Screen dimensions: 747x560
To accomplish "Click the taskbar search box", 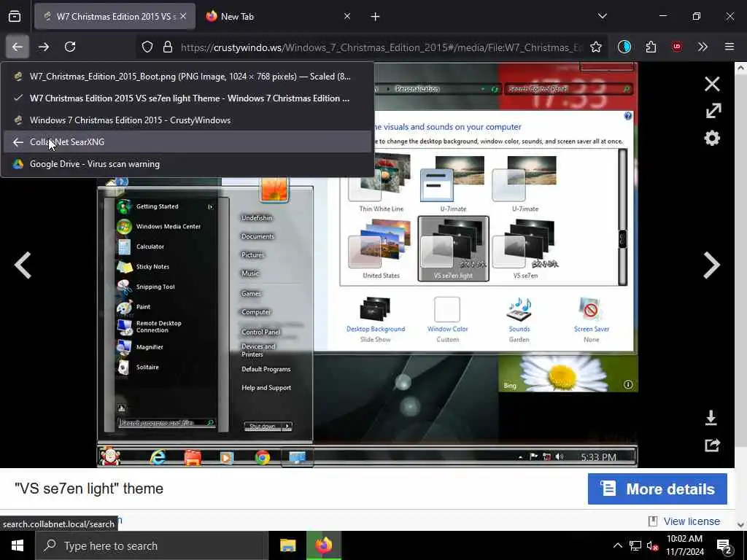I will (x=152, y=545).
